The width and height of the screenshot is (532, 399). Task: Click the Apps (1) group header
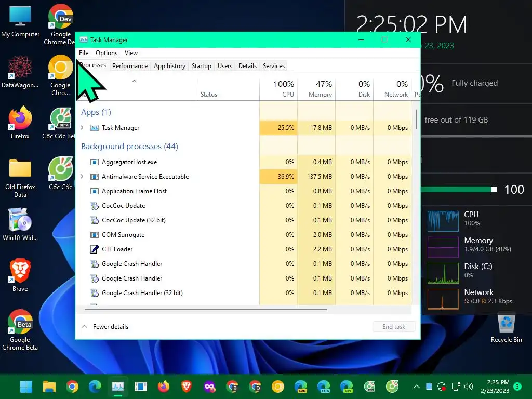tap(96, 112)
